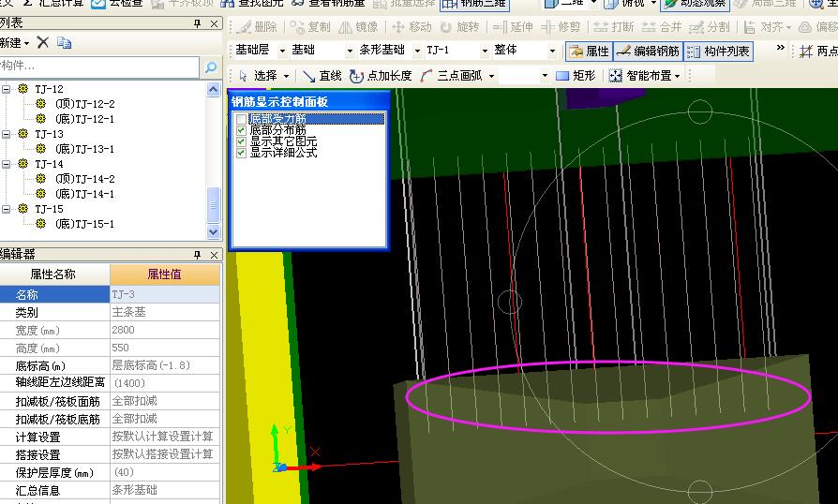
Task: Select tree item (顶)TJ-14-2
Action: [x=84, y=179]
